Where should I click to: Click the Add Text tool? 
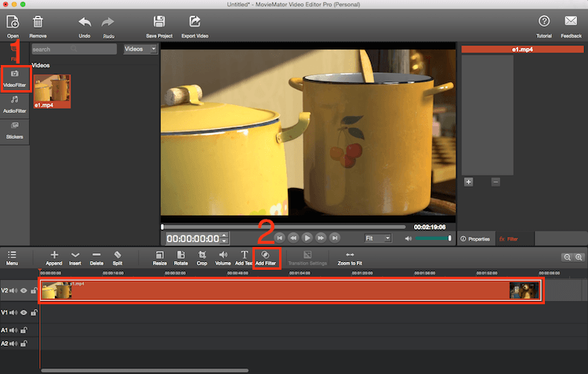click(x=244, y=258)
